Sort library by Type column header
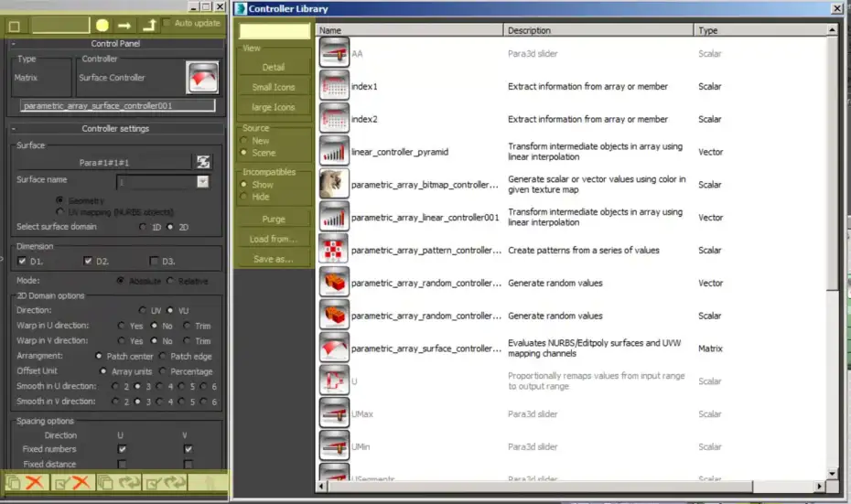Image resolution: width=851 pixels, height=504 pixels. [760, 30]
